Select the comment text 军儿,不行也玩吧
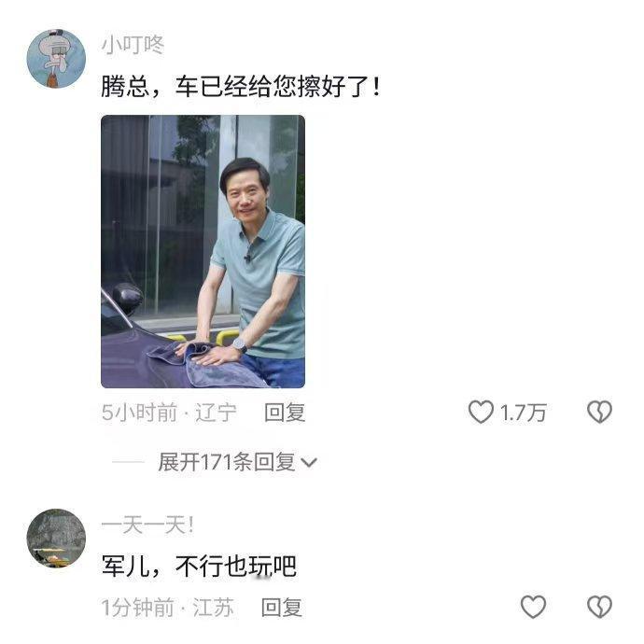The width and height of the screenshot is (644, 644). coord(199,566)
